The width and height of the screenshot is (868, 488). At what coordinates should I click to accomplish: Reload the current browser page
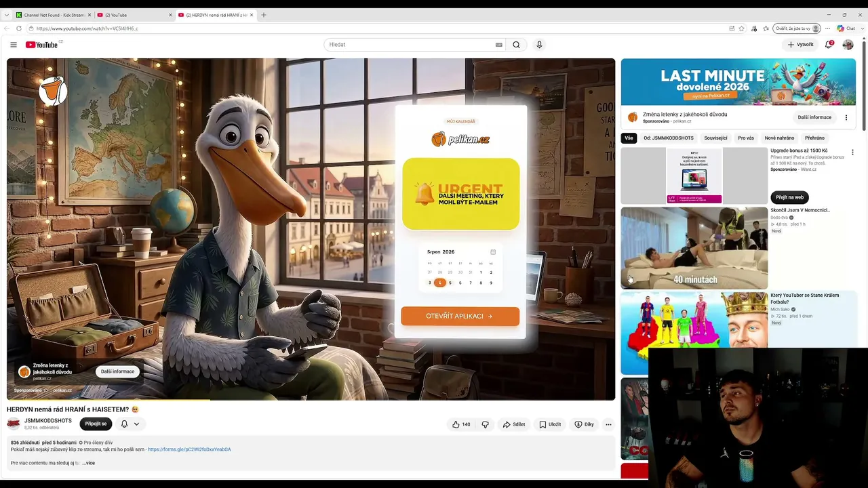[18, 28]
